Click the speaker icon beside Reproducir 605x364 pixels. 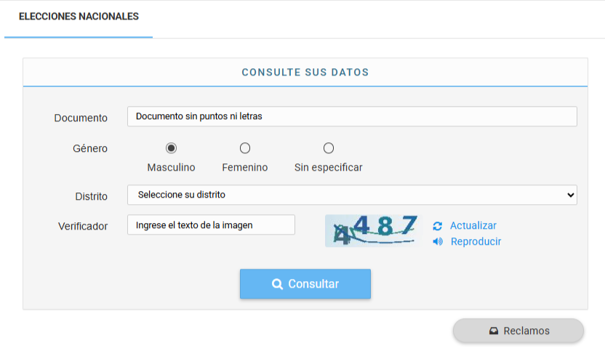tap(437, 242)
